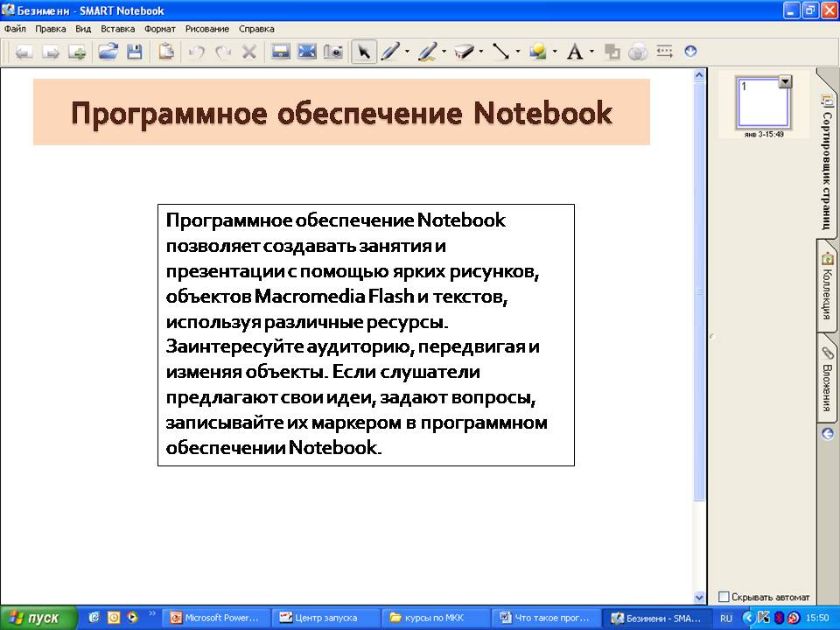Select the Pen tool

(x=390, y=52)
